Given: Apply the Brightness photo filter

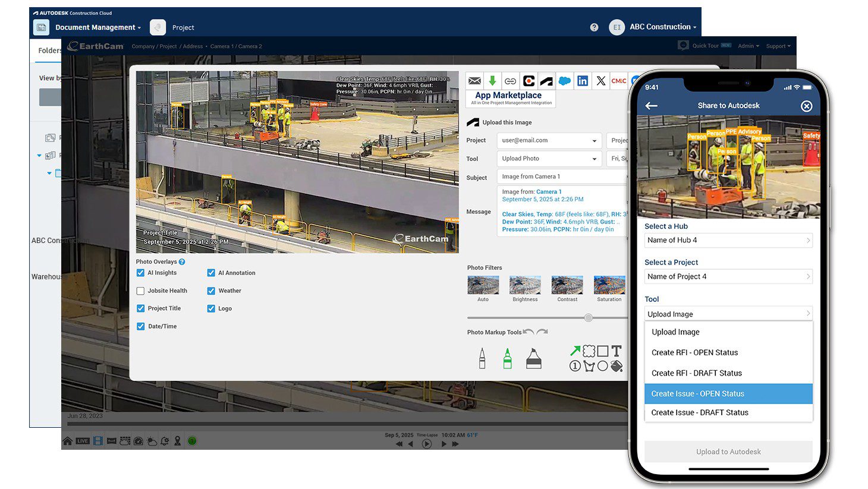Looking at the screenshot, I should tap(524, 284).
